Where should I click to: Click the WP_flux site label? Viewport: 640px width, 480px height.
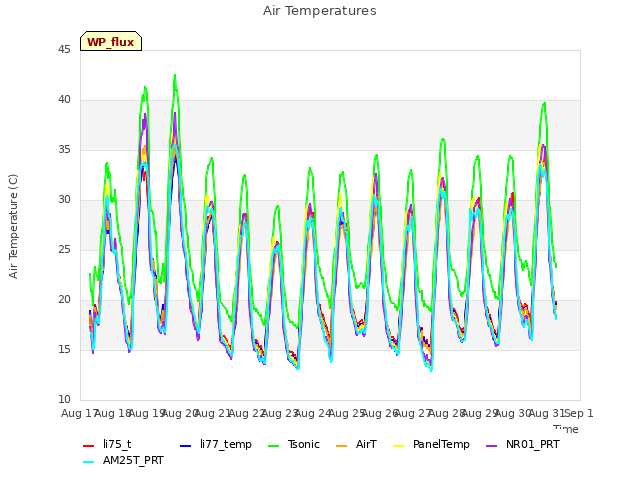coord(111,42)
